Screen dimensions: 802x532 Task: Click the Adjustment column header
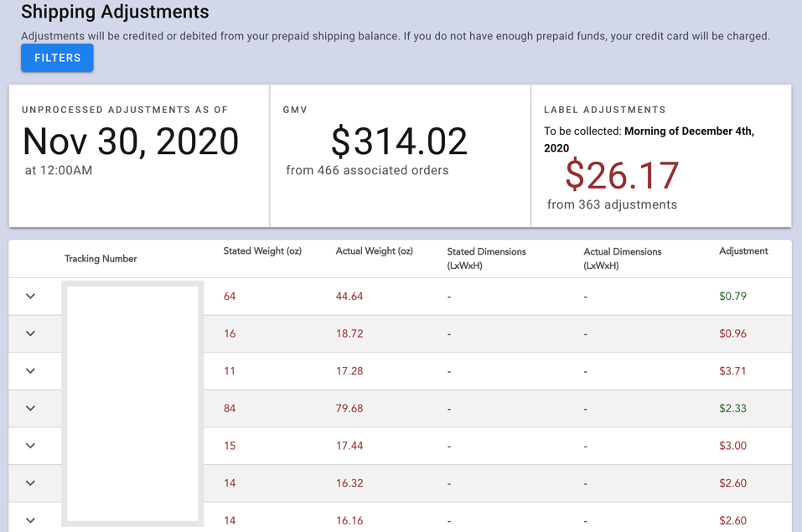[x=743, y=251]
